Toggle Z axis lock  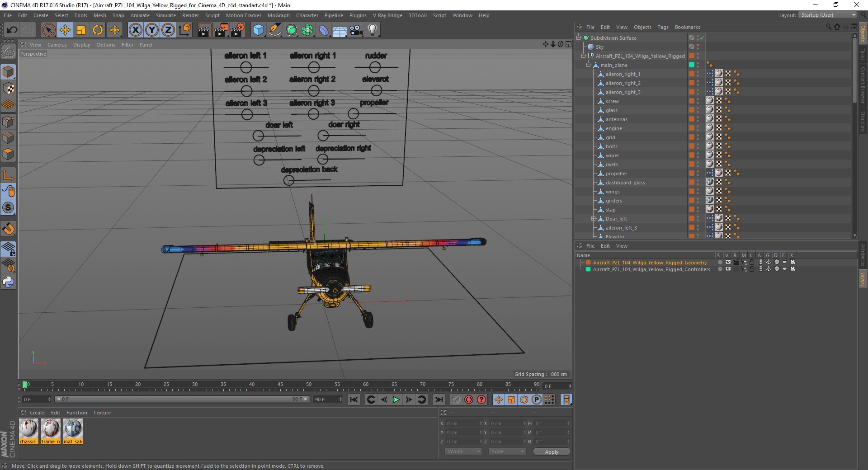click(x=168, y=30)
